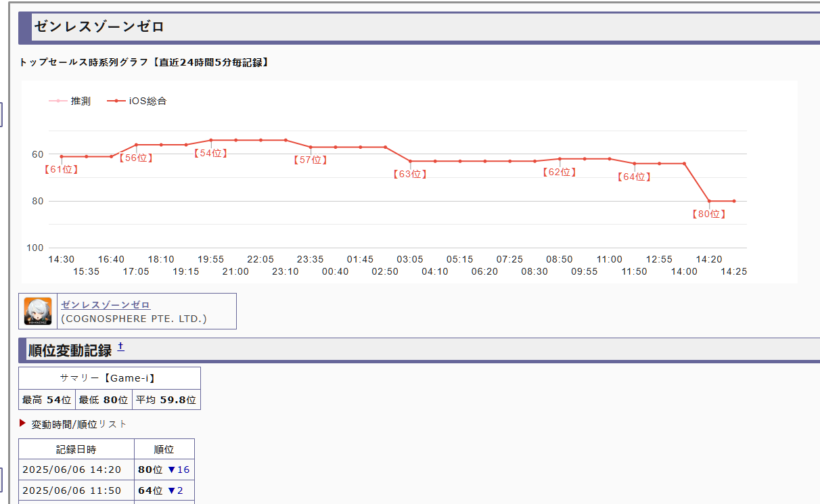The image size is (820, 504).
Task: Click the 最低 80位 summary cell
Action: [x=104, y=400]
